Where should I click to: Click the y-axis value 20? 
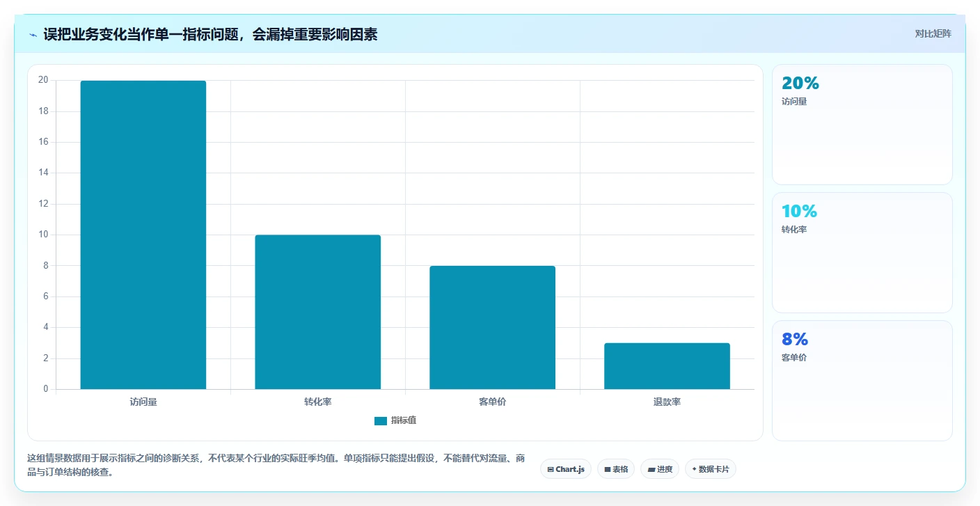click(43, 80)
